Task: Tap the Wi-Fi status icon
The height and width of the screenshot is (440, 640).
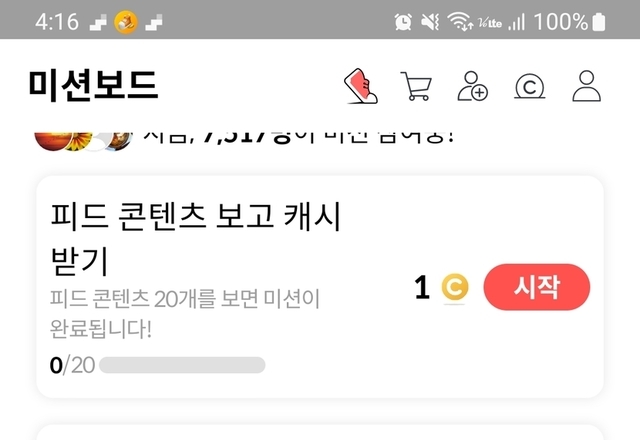Action: (x=460, y=21)
